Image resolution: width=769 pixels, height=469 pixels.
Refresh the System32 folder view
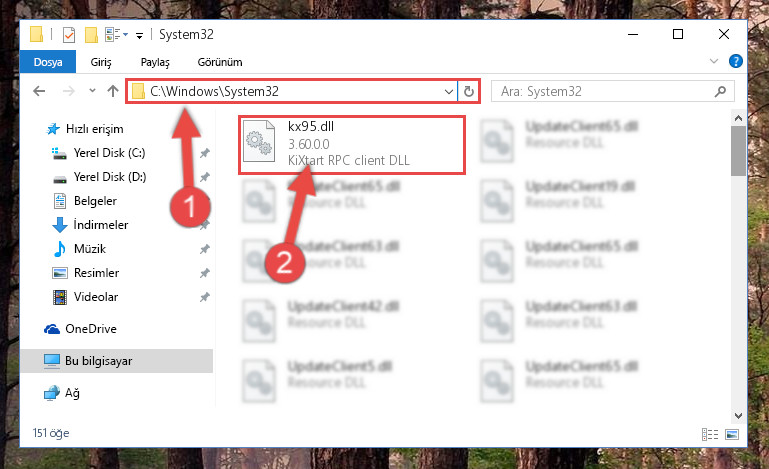(469, 91)
